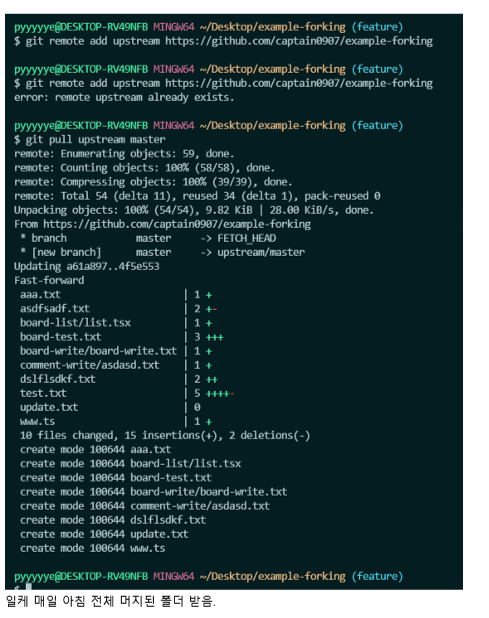Select board-list/list.tsx in diffstat
This screenshot has height=618, width=489.
75,323
